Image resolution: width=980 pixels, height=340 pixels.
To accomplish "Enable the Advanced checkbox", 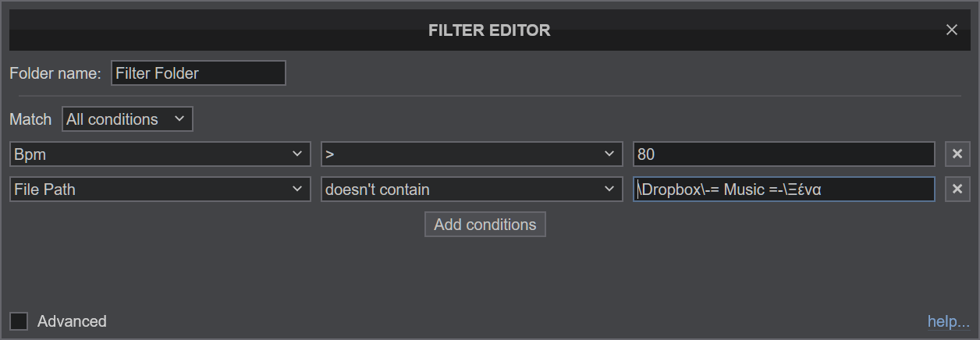I will coord(19,321).
